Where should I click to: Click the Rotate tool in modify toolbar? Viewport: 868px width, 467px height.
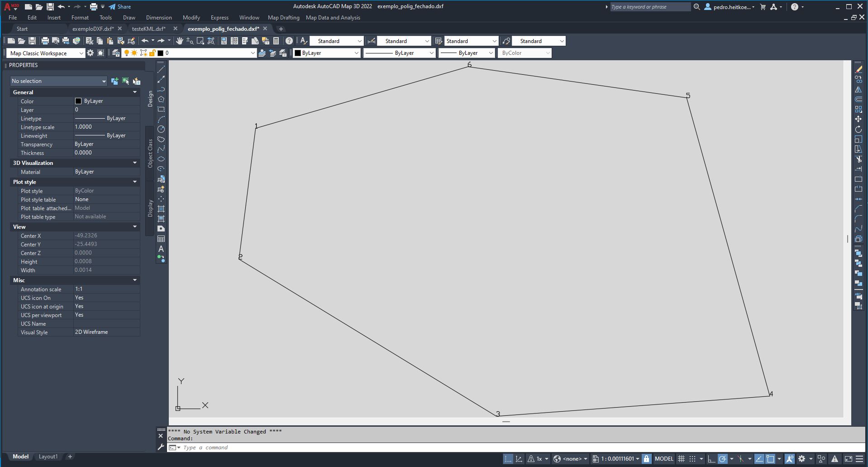(858, 129)
